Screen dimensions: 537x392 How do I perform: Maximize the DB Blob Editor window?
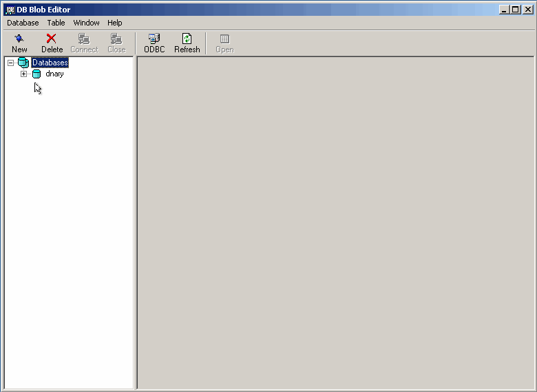pos(515,10)
